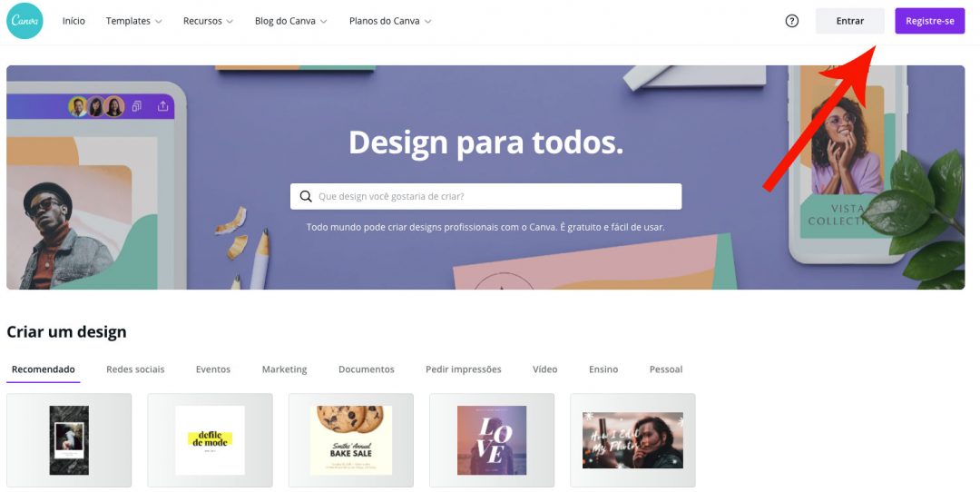Choose the LOVE design thumbnail

(492, 440)
